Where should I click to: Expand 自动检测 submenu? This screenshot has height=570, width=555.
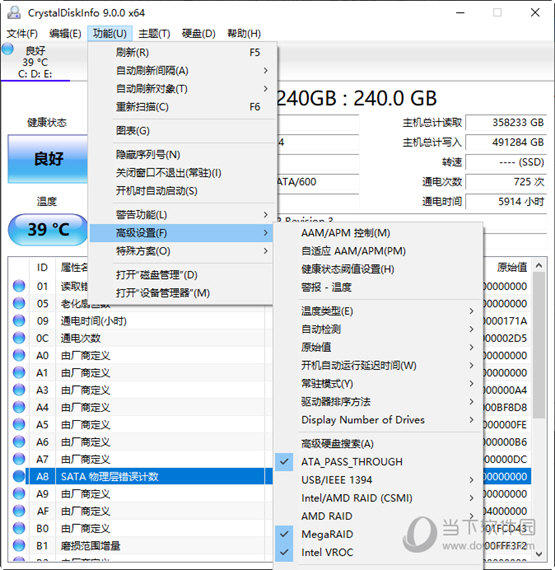(378, 329)
